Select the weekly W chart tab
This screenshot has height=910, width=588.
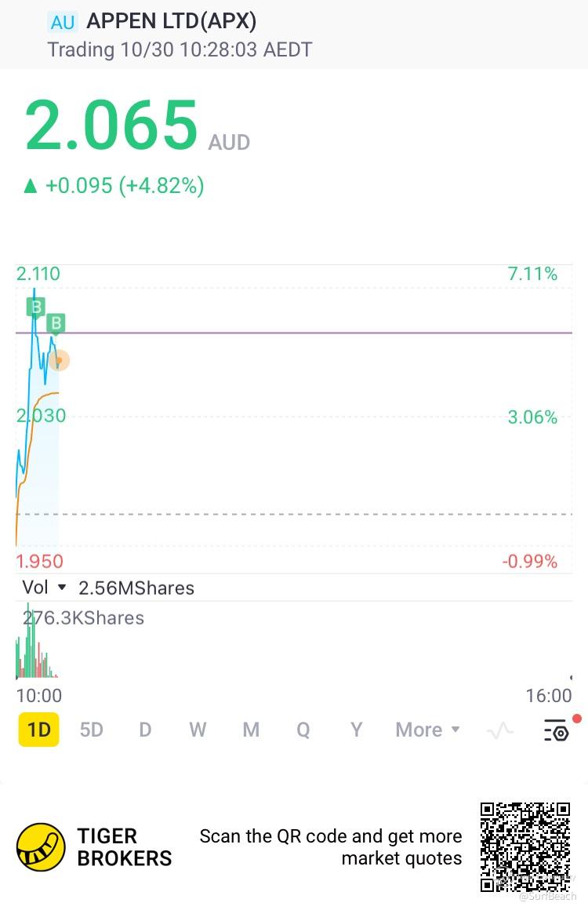click(198, 730)
